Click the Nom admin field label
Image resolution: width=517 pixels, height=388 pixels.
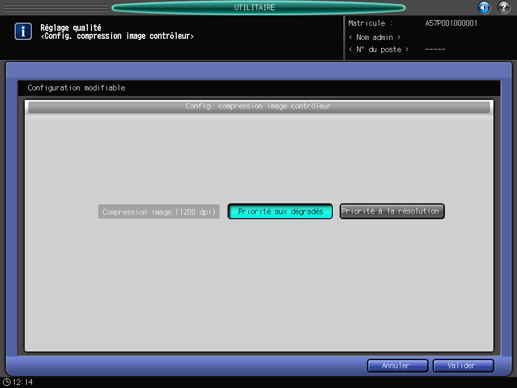pyautogui.click(x=374, y=37)
